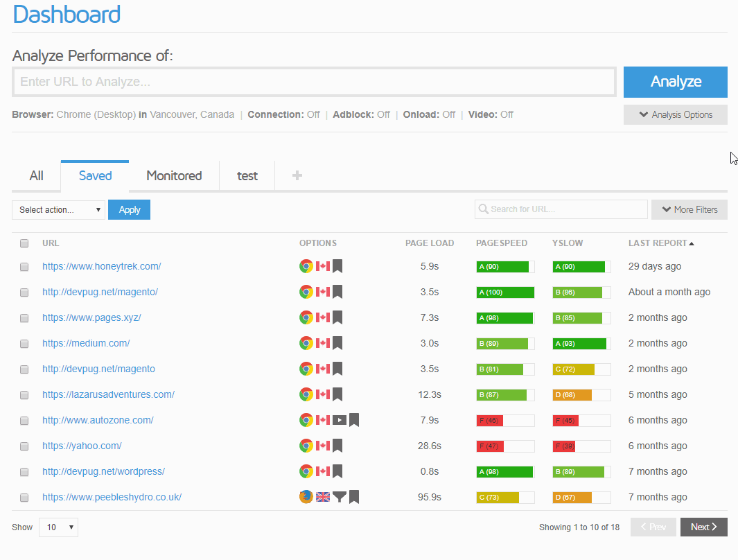The width and height of the screenshot is (738, 560).
Task: Click the search magnifier in the URL filter field
Action: pyautogui.click(x=484, y=209)
